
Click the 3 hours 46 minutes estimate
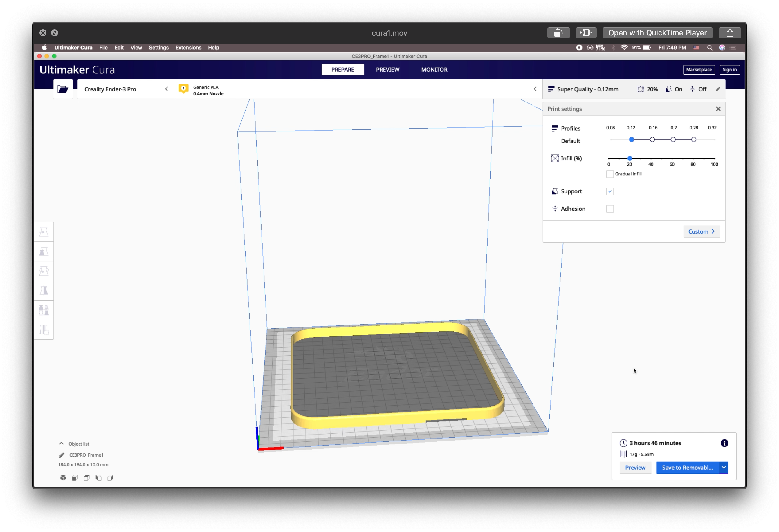pyautogui.click(x=655, y=443)
